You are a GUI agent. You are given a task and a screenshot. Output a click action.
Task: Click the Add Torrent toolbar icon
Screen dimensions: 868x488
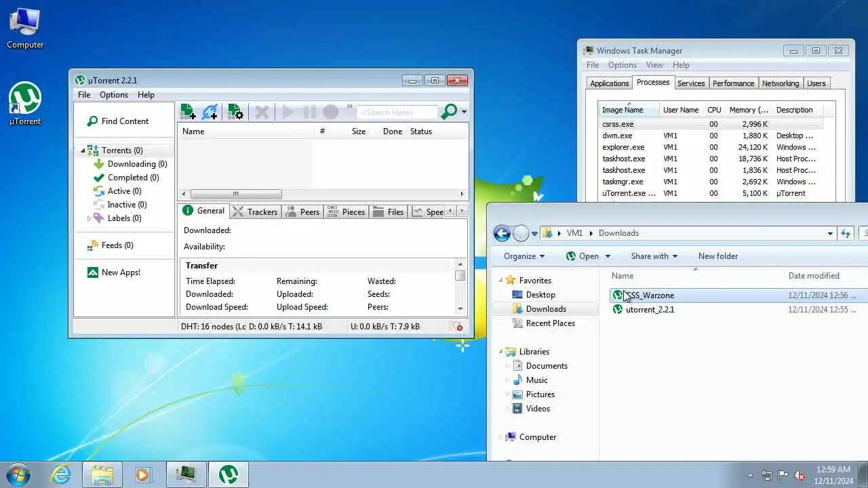188,112
